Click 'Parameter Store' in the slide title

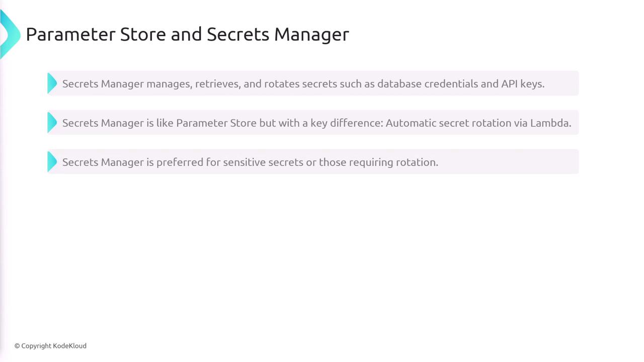click(96, 34)
